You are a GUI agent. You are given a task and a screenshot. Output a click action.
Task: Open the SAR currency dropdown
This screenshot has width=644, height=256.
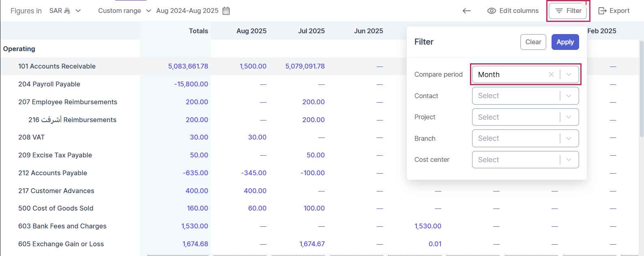pyautogui.click(x=65, y=11)
